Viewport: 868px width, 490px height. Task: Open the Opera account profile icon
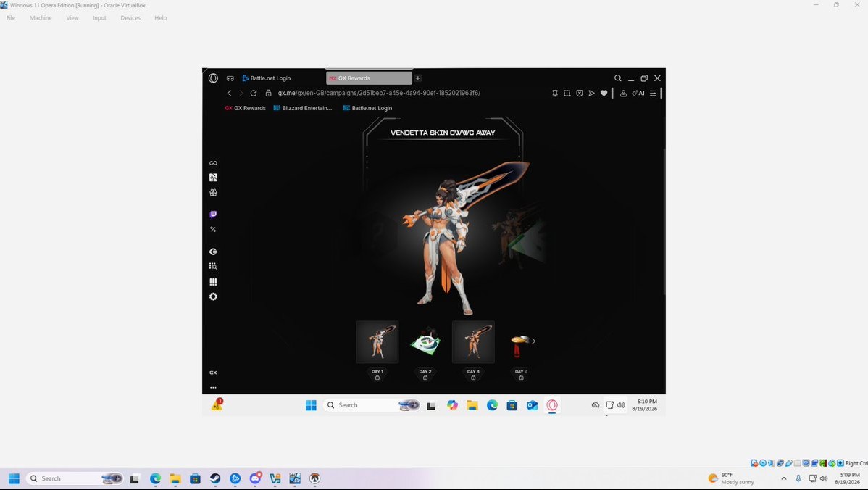pyautogui.click(x=623, y=93)
